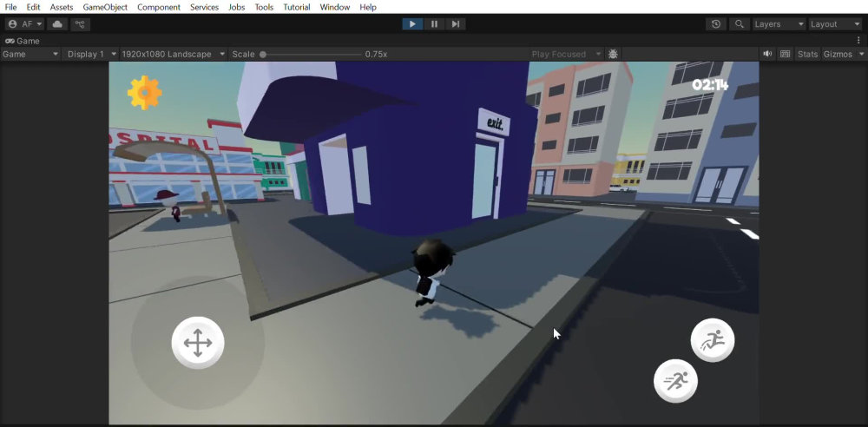Viewport: 868px width, 427px height.
Task: Click the frame debugger bug icon
Action: [613, 55]
